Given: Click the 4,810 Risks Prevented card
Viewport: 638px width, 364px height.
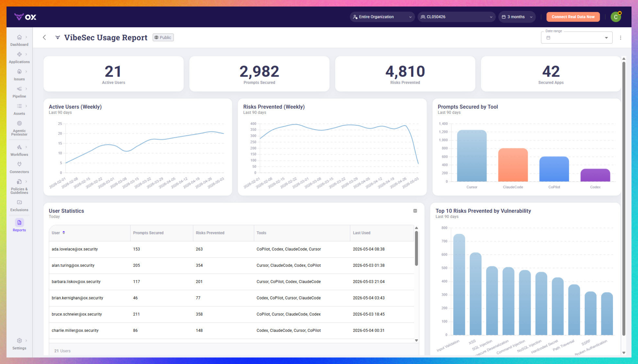Looking at the screenshot, I should tap(405, 74).
